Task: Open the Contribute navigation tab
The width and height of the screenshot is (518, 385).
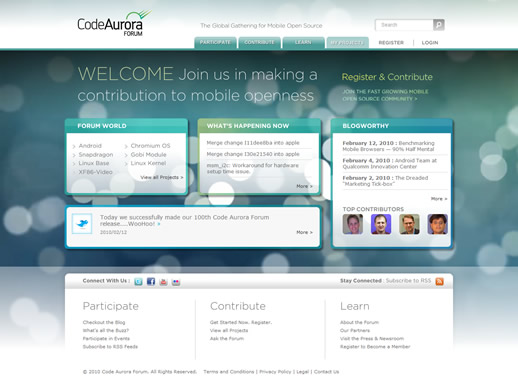Action: pyautogui.click(x=259, y=43)
